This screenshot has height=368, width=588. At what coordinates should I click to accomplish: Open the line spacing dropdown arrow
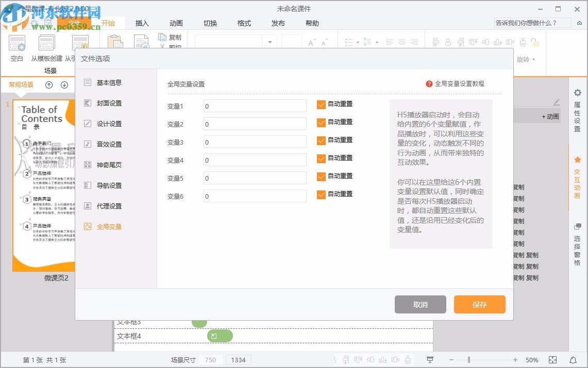pos(377,42)
